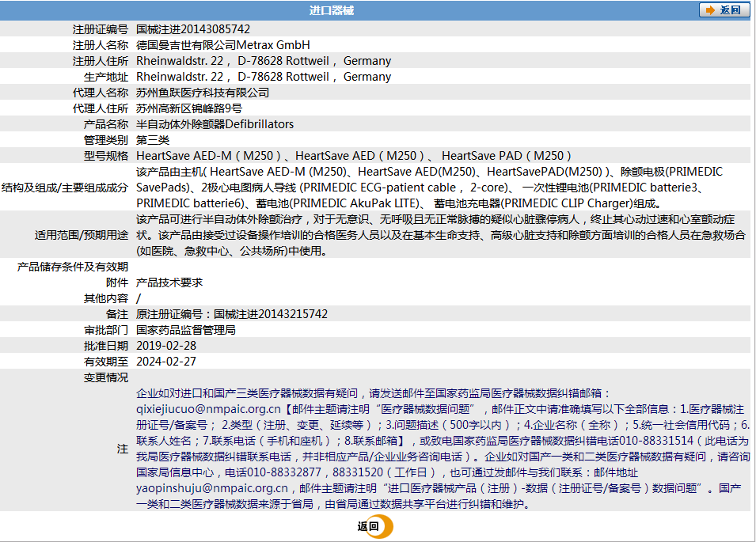The height and width of the screenshot is (542, 756).
Task: Select expiry date 2024-02-27
Action: pyautogui.click(x=166, y=362)
